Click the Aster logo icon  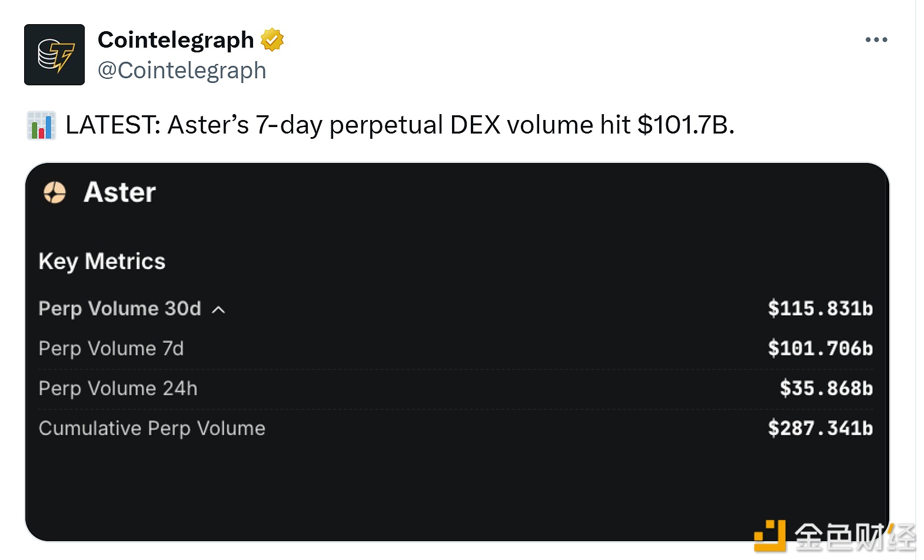[55, 192]
